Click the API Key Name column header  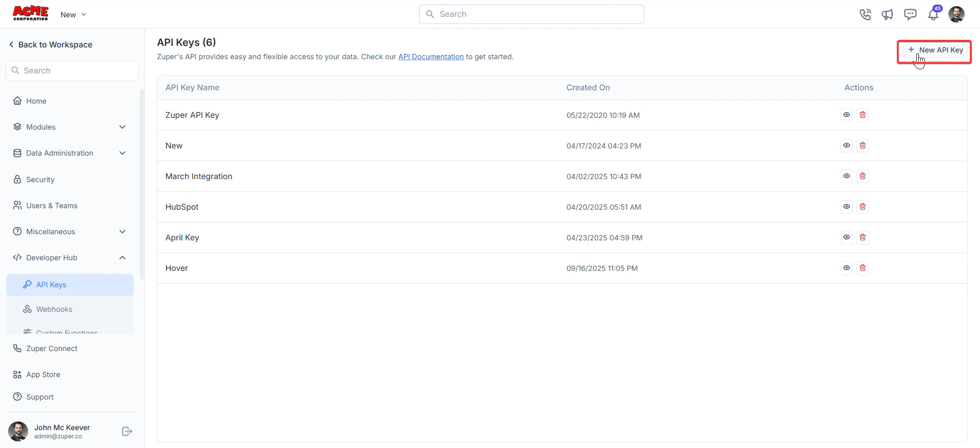[x=192, y=88]
